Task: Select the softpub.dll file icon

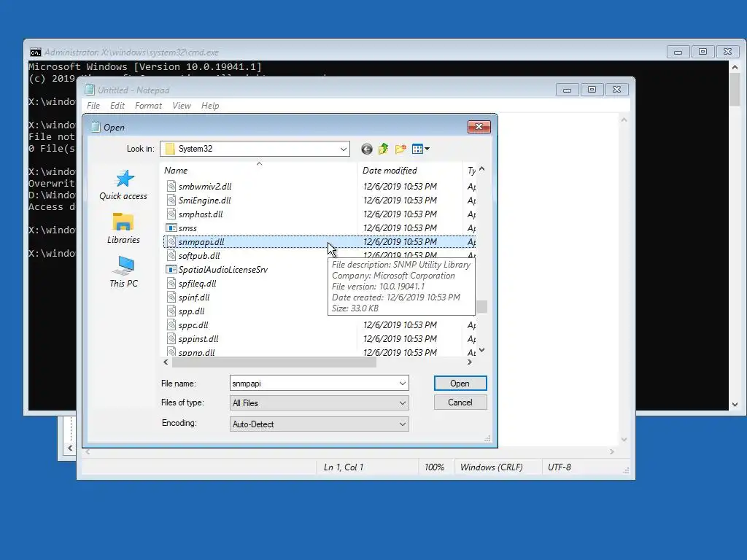Action: pyautogui.click(x=171, y=256)
